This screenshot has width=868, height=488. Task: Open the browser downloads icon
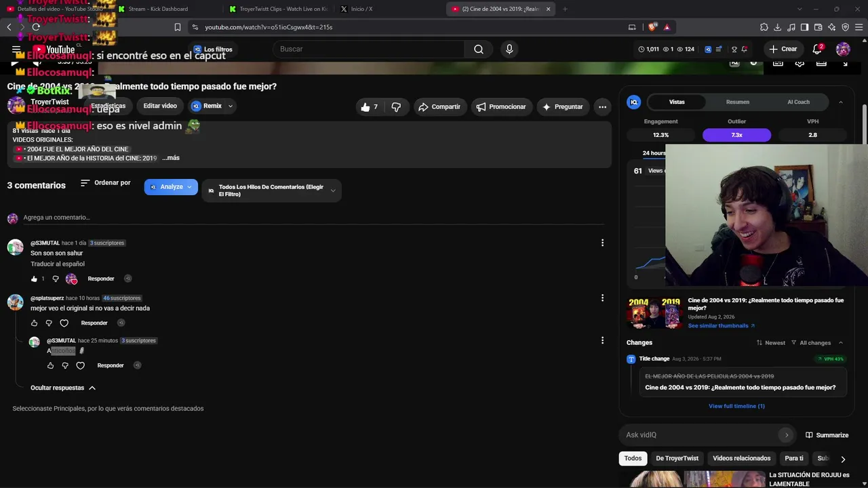(778, 27)
